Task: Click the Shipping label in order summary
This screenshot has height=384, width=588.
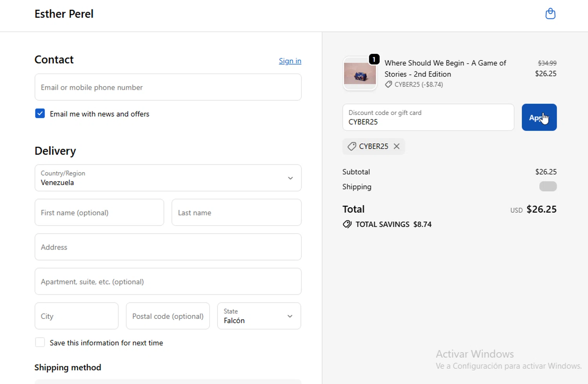Action: click(357, 187)
